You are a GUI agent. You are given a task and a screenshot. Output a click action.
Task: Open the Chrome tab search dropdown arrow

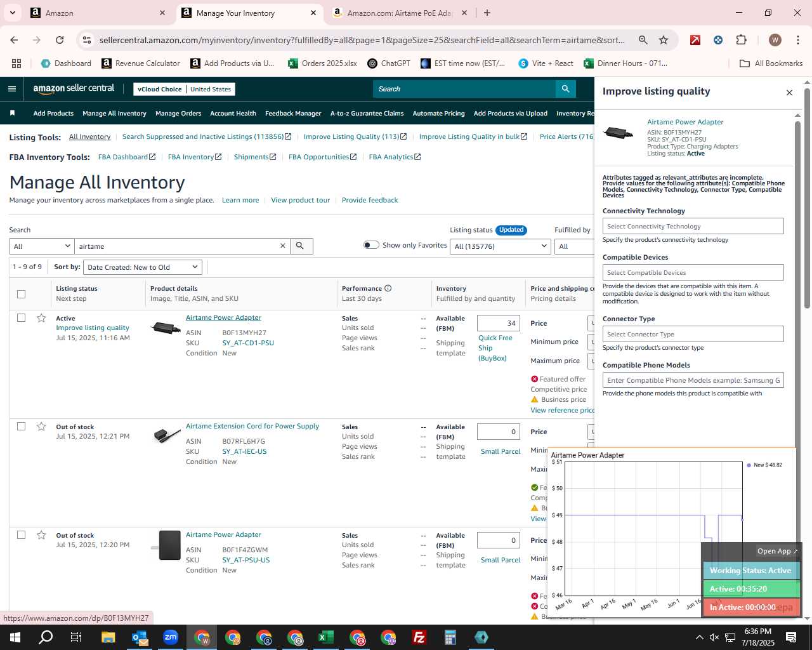(13, 13)
